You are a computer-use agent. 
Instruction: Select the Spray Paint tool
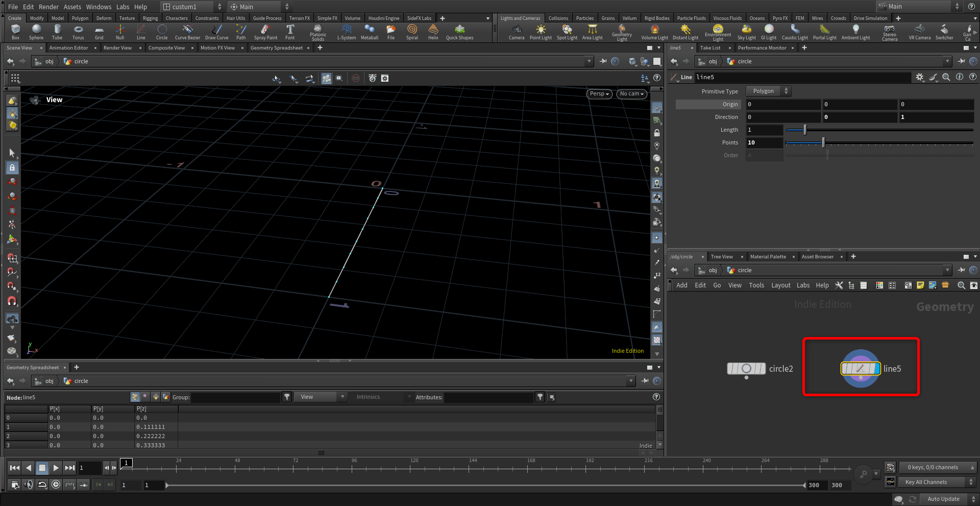[265, 32]
